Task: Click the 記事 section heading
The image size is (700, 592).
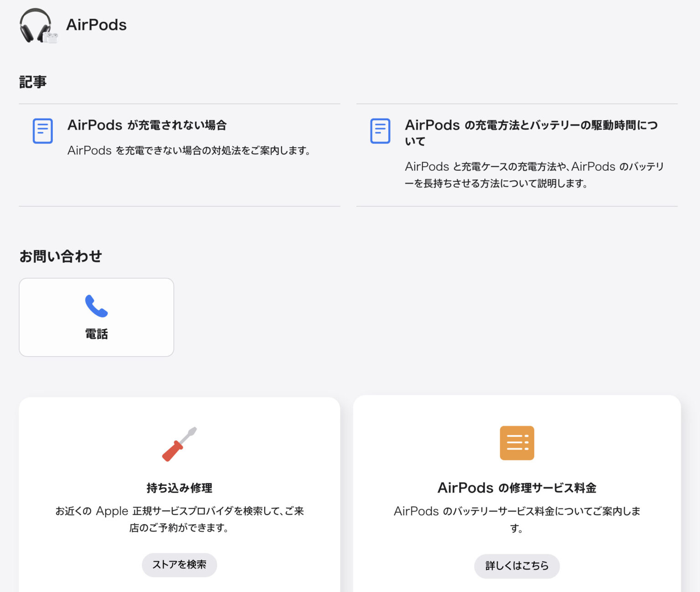Action: click(32, 82)
